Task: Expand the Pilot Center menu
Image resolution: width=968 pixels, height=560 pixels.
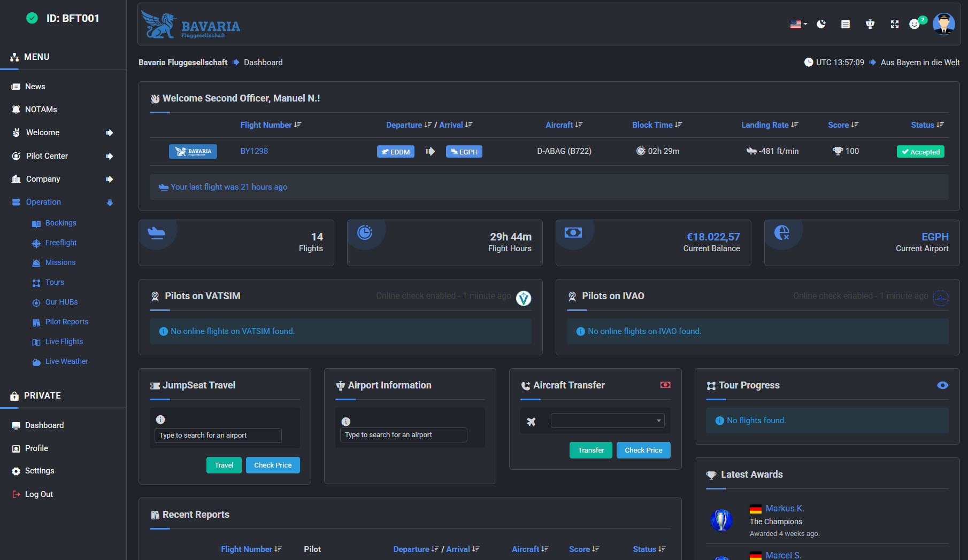Action: tap(63, 156)
